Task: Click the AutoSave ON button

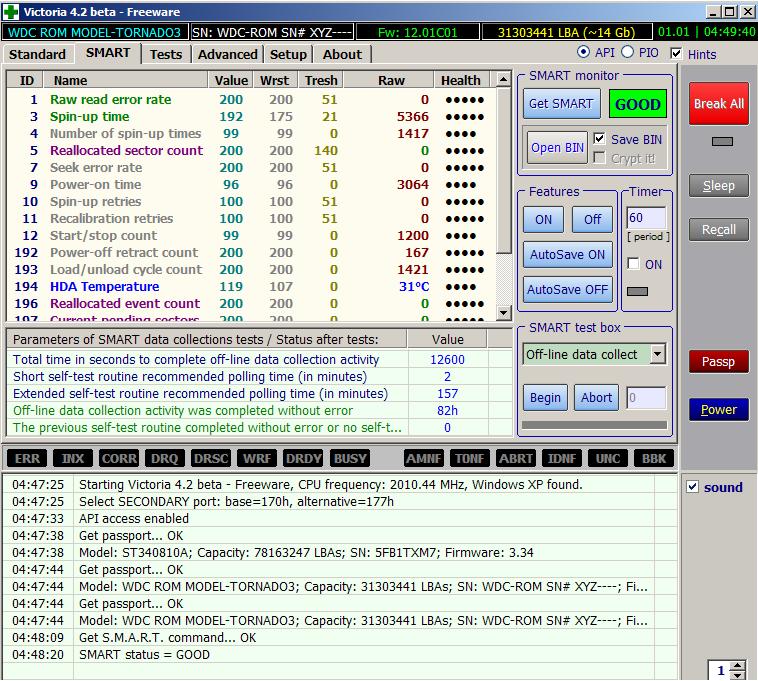Action: click(x=568, y=254)
